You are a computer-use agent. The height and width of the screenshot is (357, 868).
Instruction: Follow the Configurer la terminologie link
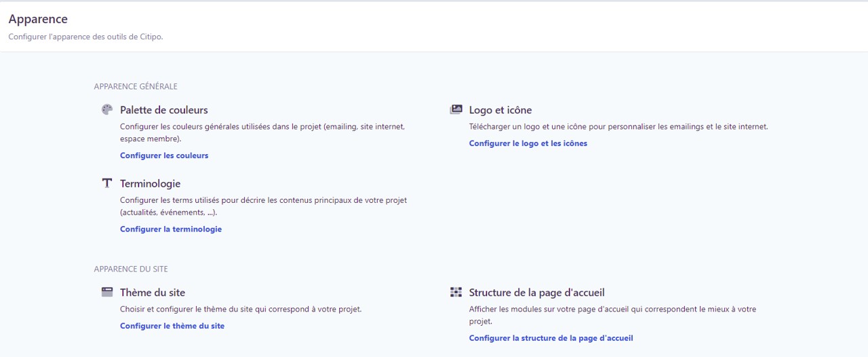pos(171,229)
